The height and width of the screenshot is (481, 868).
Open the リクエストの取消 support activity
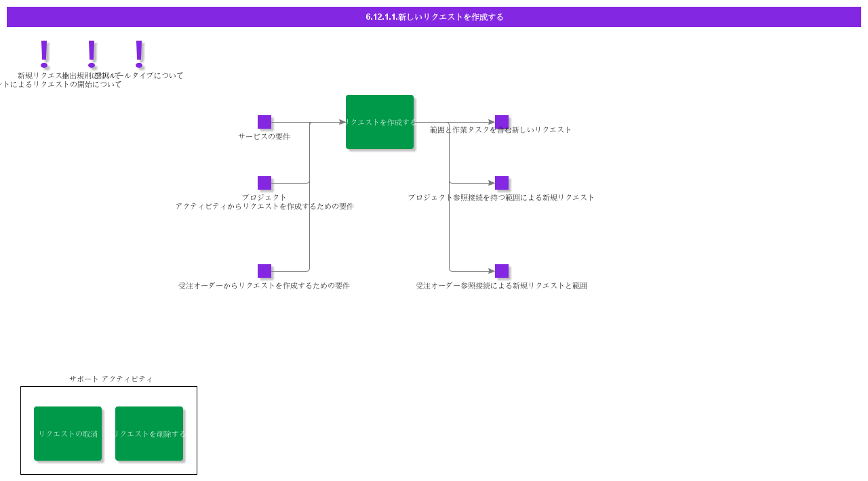68,434
